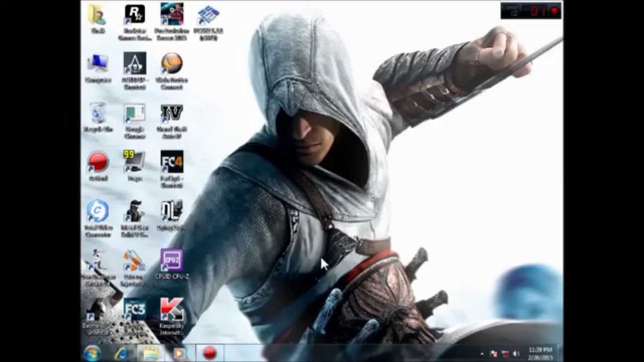Open the volume speaker control in tray
The width and height of the screenshot is (644, 362).
click(516, 354)
